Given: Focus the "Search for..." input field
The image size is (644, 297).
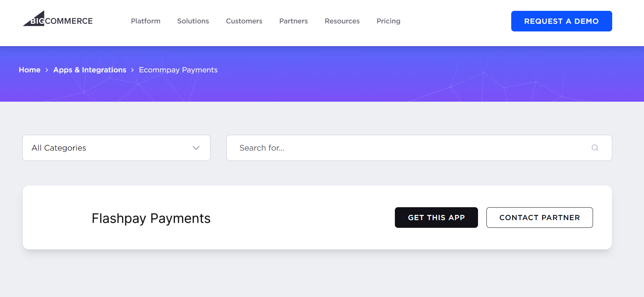Looking at the screenshot, I should (409, 148).
